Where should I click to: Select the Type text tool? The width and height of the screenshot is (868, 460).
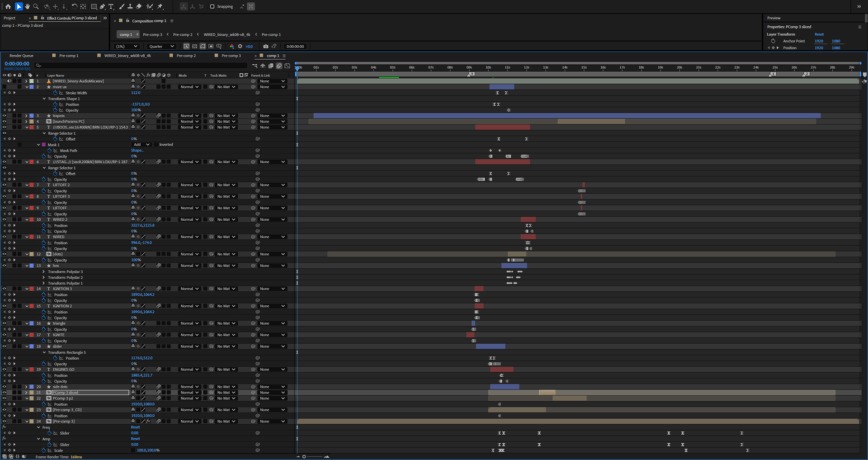click(x=111, y=6)
